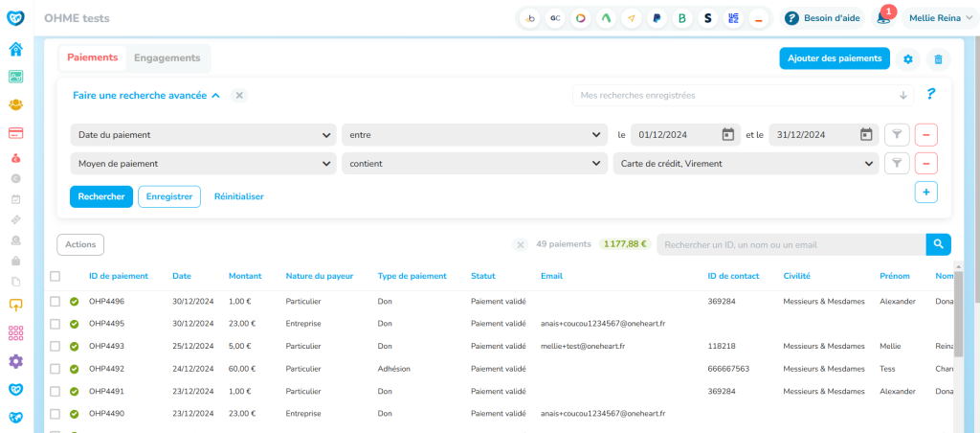
Task: Expand the 'Carte de crédit, Virement' dropdown
Action: click(746, 164)
